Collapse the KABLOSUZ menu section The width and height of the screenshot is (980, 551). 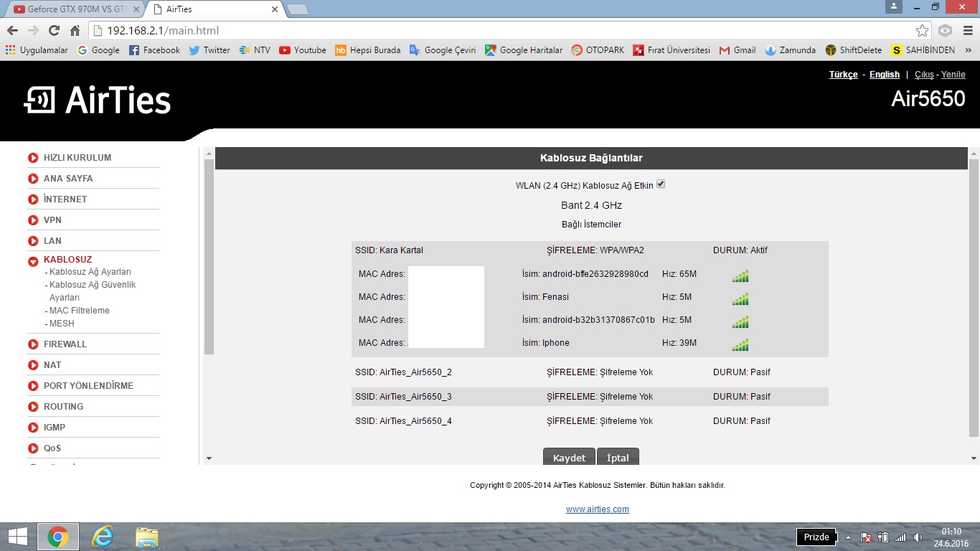(33, 261)
